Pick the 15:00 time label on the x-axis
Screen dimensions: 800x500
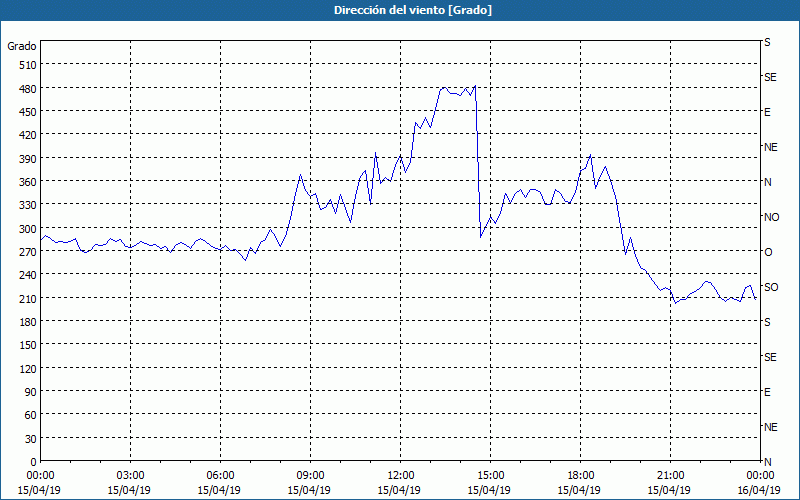tap(490, 476)
